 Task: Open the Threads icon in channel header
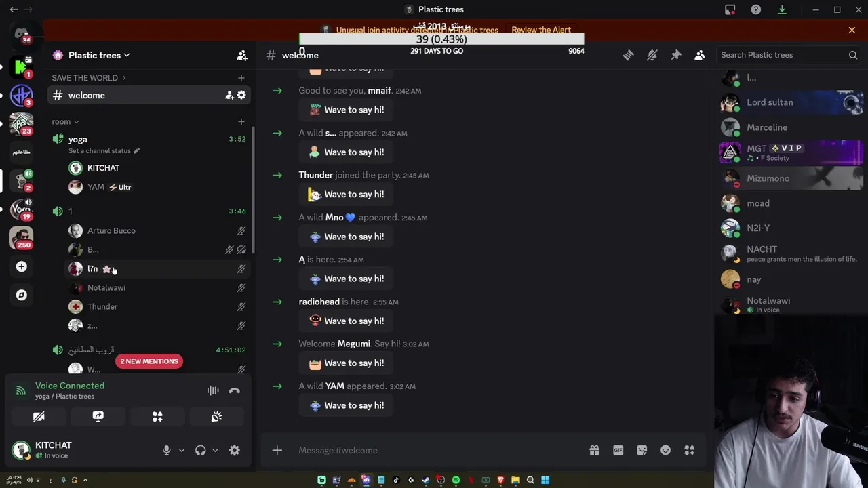coord(628,55)
